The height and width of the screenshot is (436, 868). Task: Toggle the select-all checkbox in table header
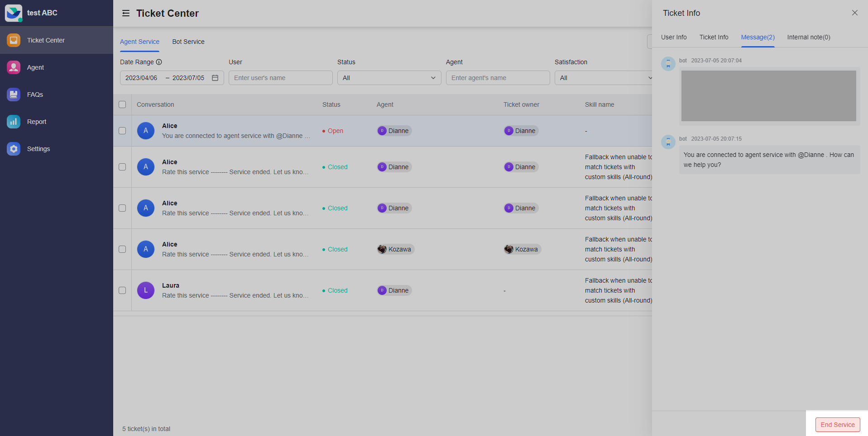pyautogui.click(x=122, y=104)
